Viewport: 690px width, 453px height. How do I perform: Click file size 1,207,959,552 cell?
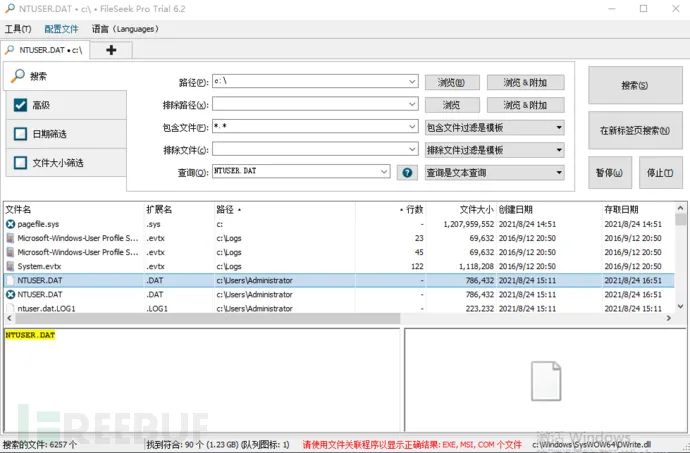pos(469,224)
